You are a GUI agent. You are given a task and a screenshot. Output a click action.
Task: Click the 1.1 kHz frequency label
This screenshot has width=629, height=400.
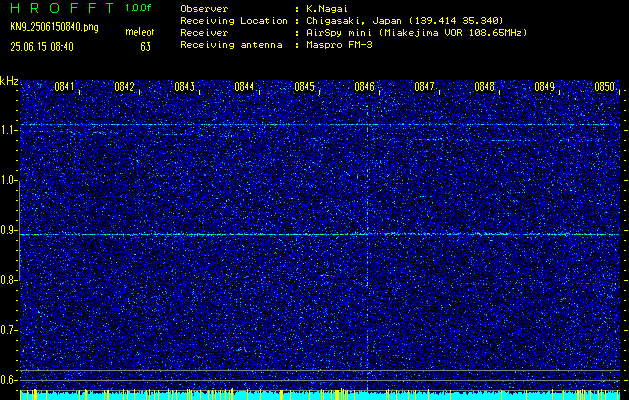pos(8,130)
